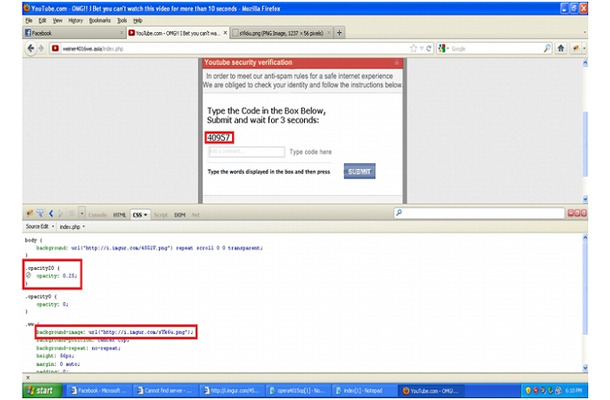The width and height of the screenshot is (610, 400).
Task: Click the list all tabs arrow
Action: [584, 33]
